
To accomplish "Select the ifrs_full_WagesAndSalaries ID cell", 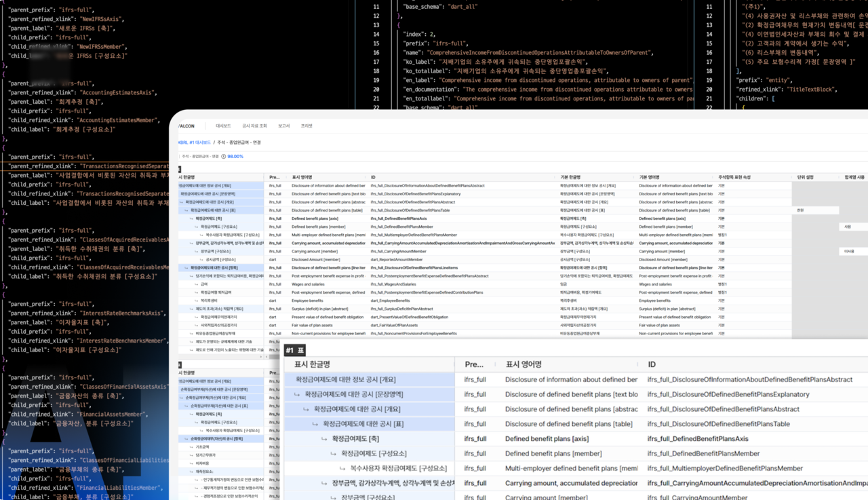I will pos(392,284).
